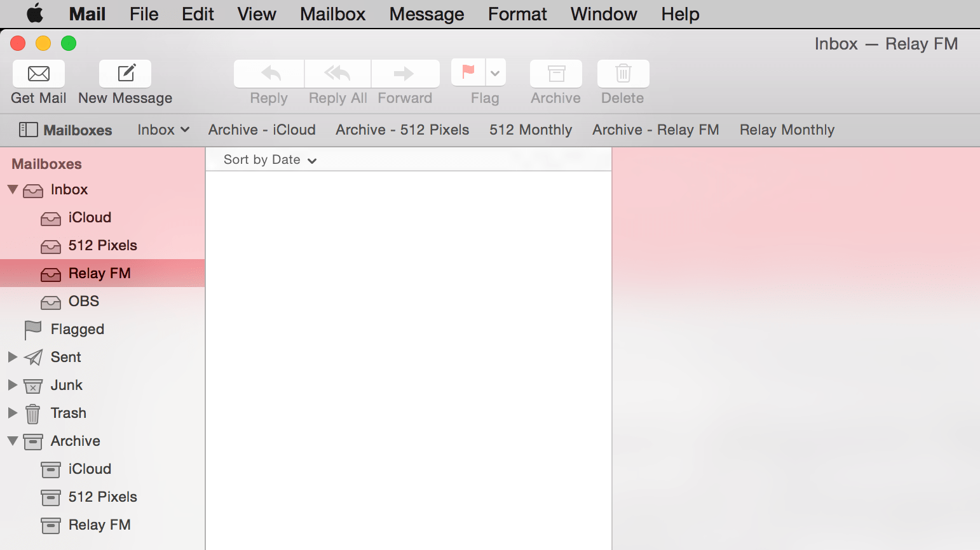
Task: Select the iCloud inbox in the sidebar
Action: tap(102, 217)
